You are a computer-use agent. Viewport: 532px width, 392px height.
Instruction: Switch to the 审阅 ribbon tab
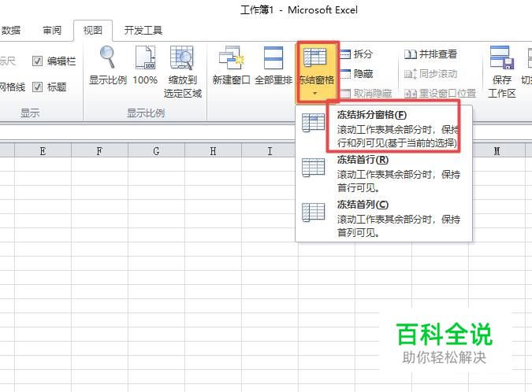click(52, 31)
